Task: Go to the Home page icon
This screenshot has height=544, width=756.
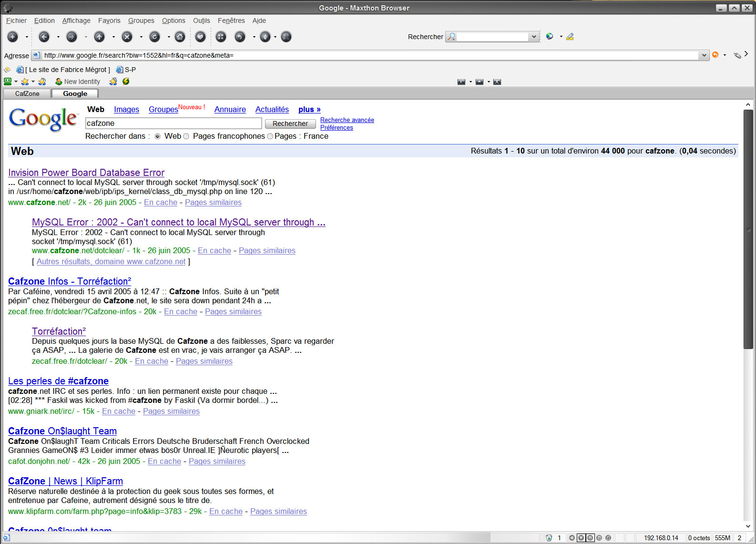Action: click(180, 37)
